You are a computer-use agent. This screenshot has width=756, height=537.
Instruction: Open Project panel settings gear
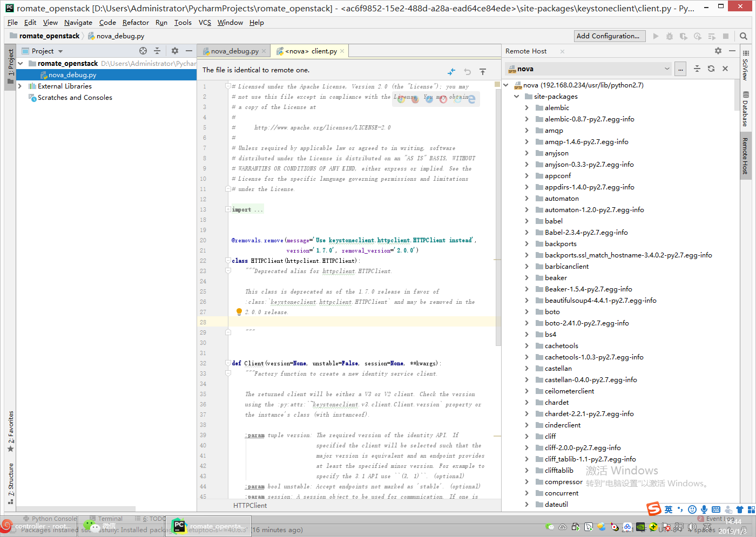pyautogui.click(x=175, y=51)
